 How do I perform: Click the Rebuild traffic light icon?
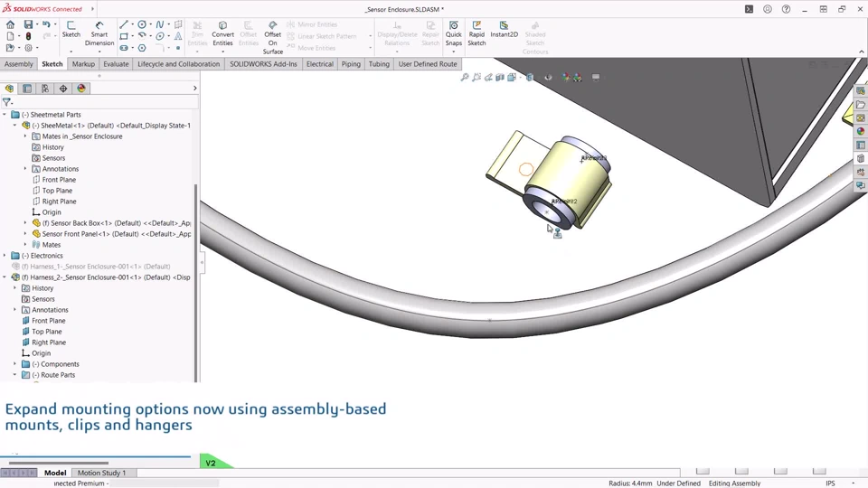(x=28, y=36)
